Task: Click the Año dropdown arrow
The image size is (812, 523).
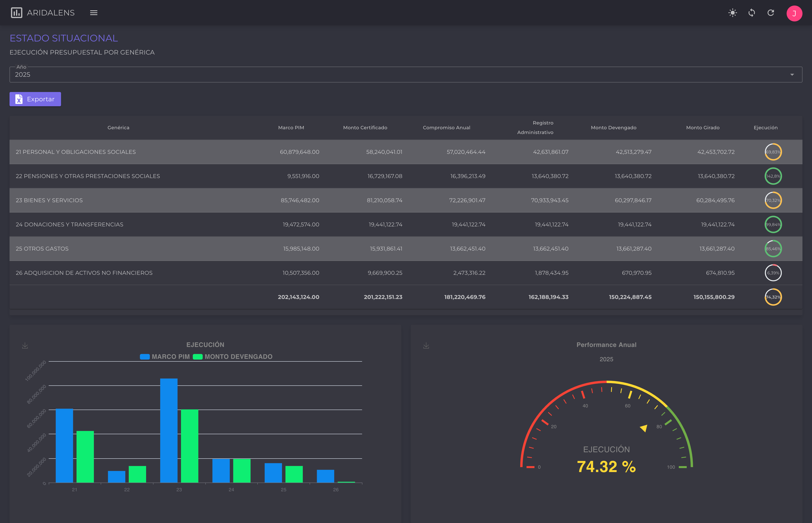Action: (792, 75)
